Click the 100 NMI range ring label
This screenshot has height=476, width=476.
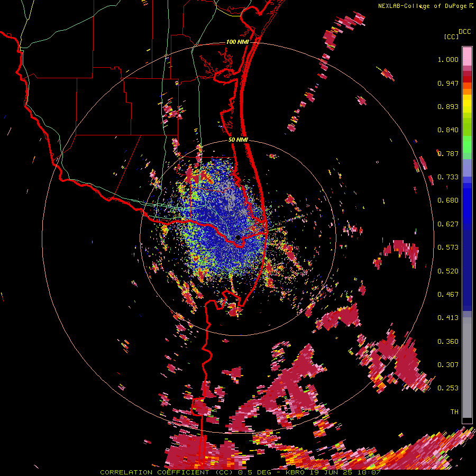[x=237, y=42]
